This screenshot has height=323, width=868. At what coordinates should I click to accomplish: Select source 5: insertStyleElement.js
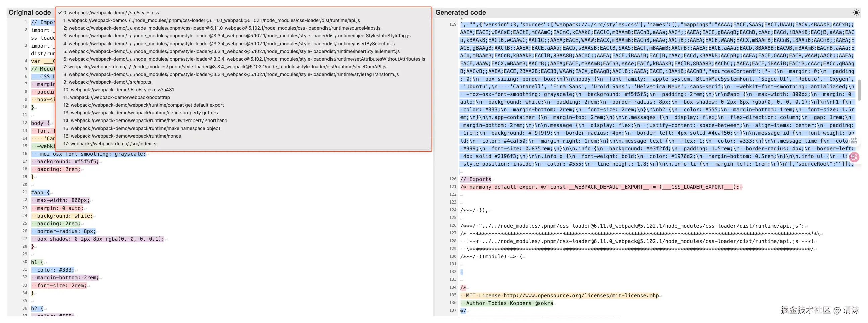[243, 51]
